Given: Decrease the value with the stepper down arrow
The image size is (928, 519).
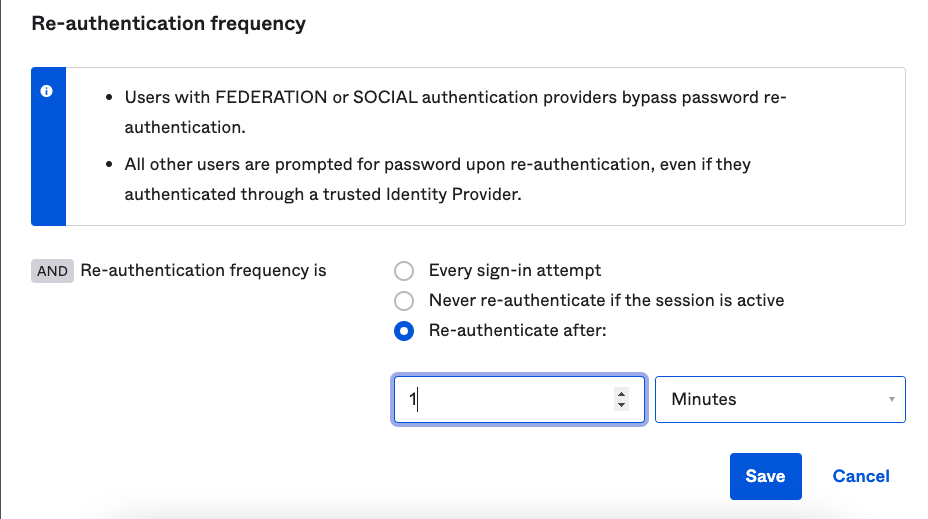Looking at the screenshot, I should pos(622,405).
